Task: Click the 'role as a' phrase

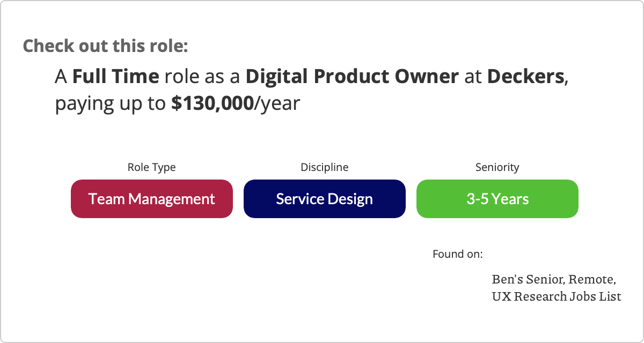Action: coord(202,77)
